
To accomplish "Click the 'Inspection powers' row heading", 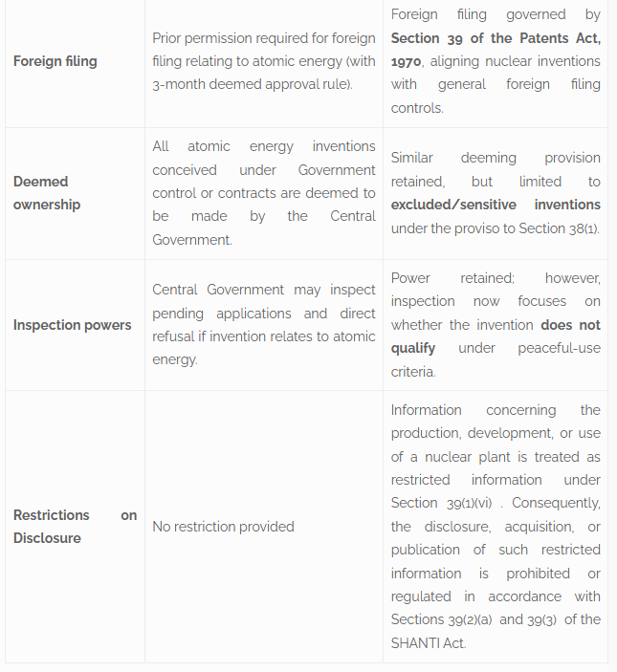I will tap(73, 325).
